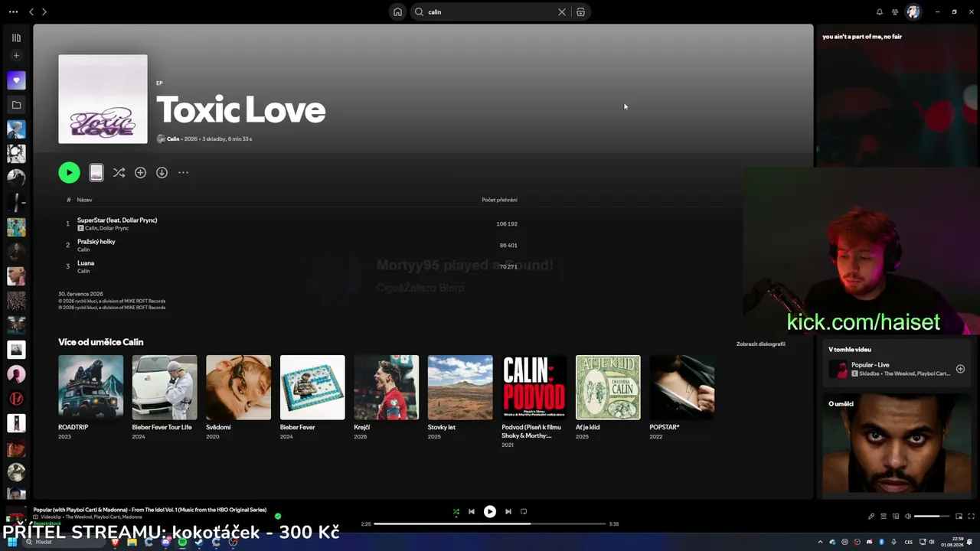Viewport: 980px width, 551px height.
Task: Open the user profile avatar menu
Action: coord(913,12)
